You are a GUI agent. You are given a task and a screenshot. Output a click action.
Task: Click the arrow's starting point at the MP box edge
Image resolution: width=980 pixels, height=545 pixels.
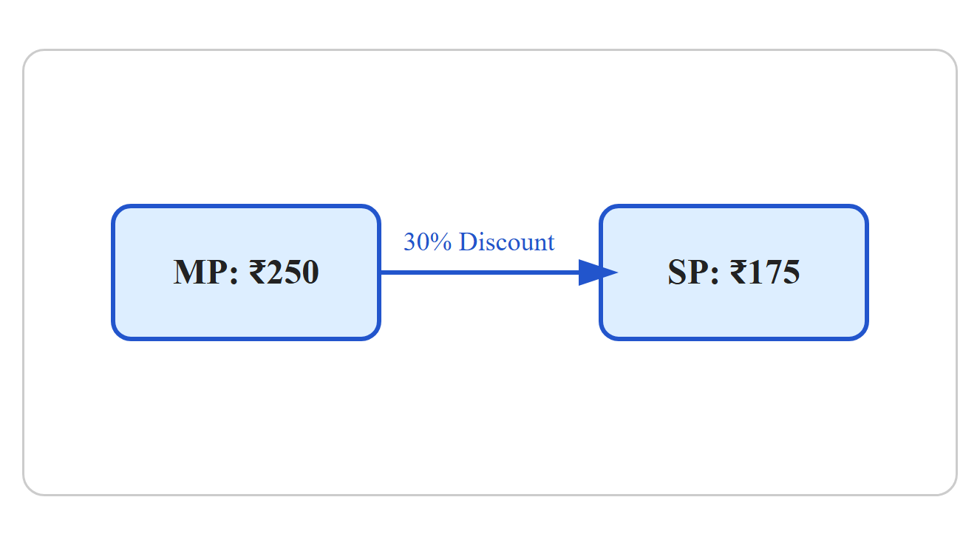(382, 272)
